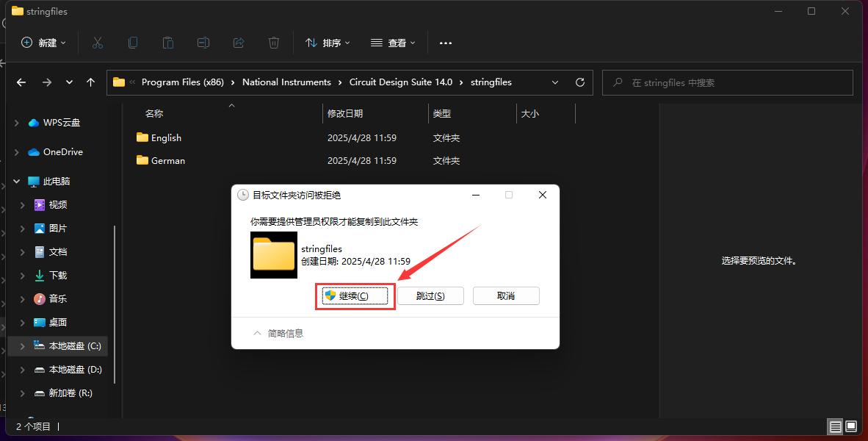Expand address bar history dropdown arrow
The width and height of the screenshot is (868, 441).
pos(555,82)
